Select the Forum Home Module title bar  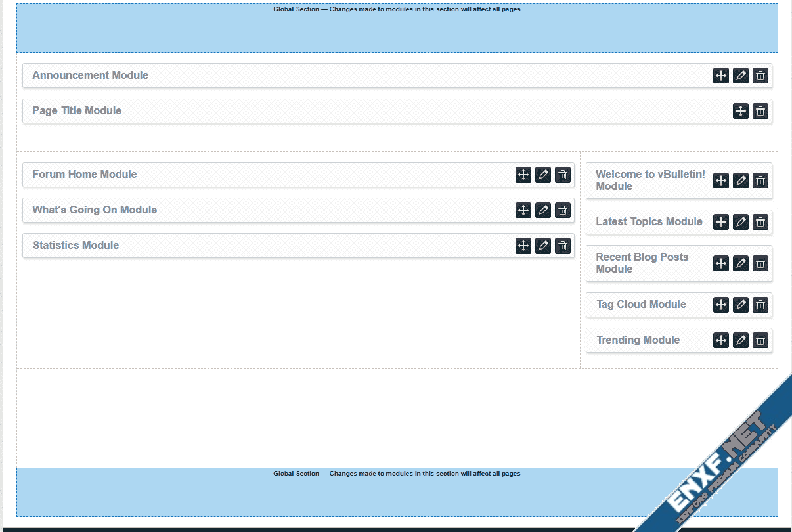263,175
